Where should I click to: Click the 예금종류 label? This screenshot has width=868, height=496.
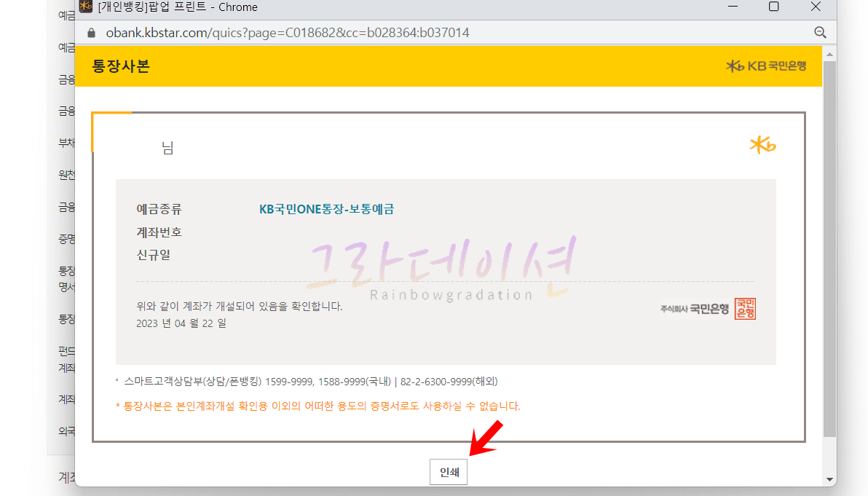pos(159,209)
